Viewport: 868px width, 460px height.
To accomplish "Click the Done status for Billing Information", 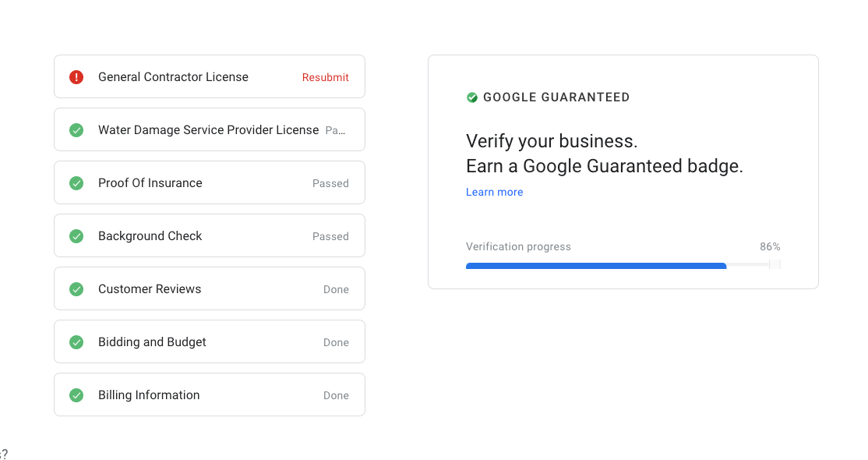I will [336, 396].
